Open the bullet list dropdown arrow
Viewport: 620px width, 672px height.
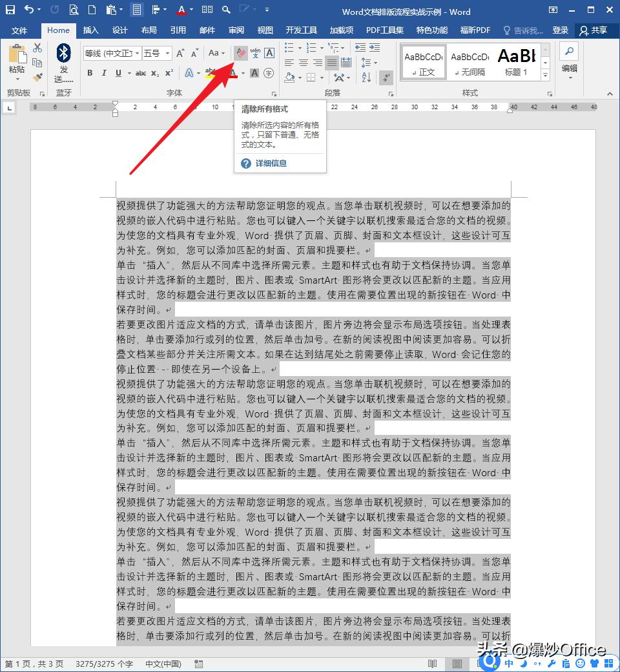pyautogui.click(x=300, y=48)
